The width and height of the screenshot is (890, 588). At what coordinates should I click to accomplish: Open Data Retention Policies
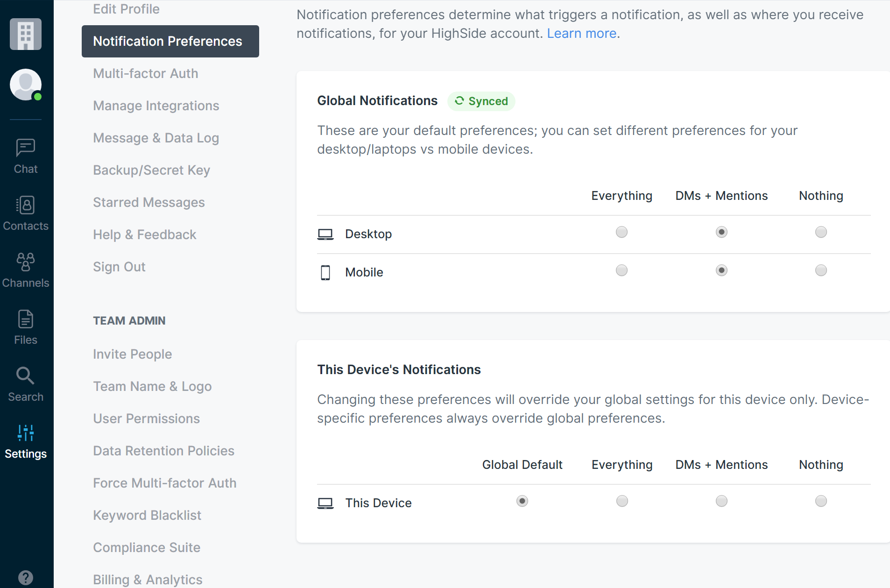[163, 451]
